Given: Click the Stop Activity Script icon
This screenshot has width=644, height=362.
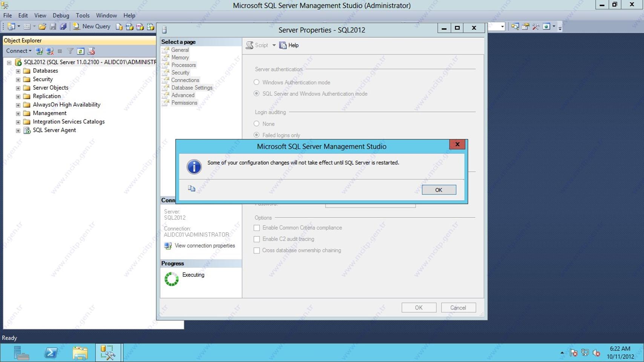Looking at the screenshot, I should (x=91, y=51).
